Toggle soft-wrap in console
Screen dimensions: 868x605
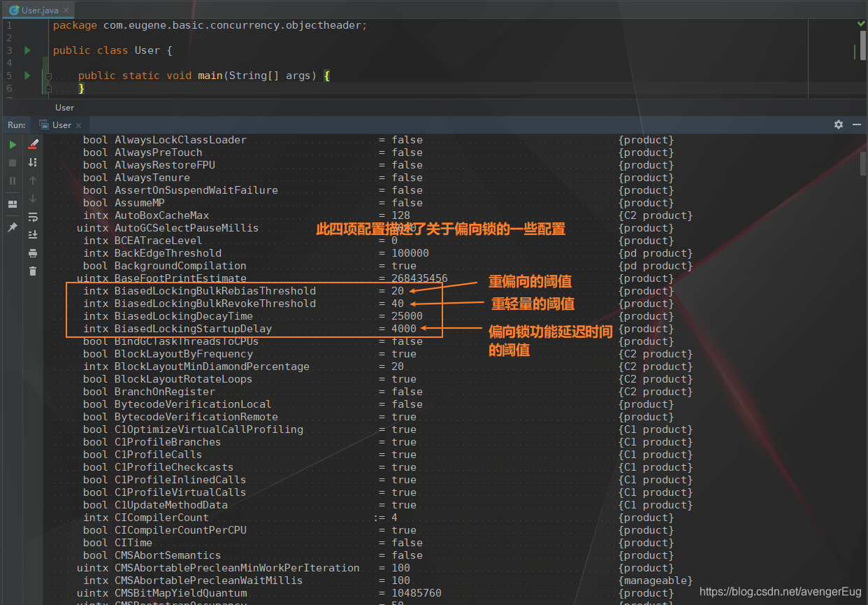33,217
